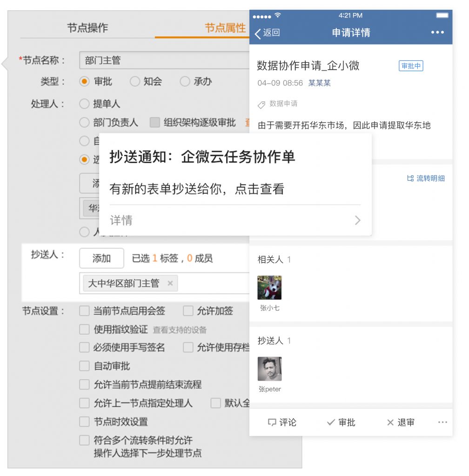This screenshot has width=469, height=476.
Task: Enable 自动审批 checkbox
Action: [x=84, y=366]
